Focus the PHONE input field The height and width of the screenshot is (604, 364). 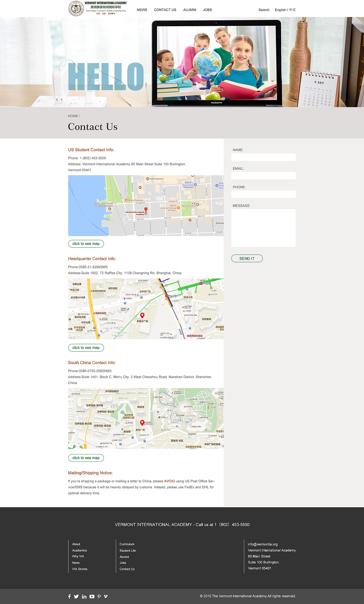(x=263, y=194)
